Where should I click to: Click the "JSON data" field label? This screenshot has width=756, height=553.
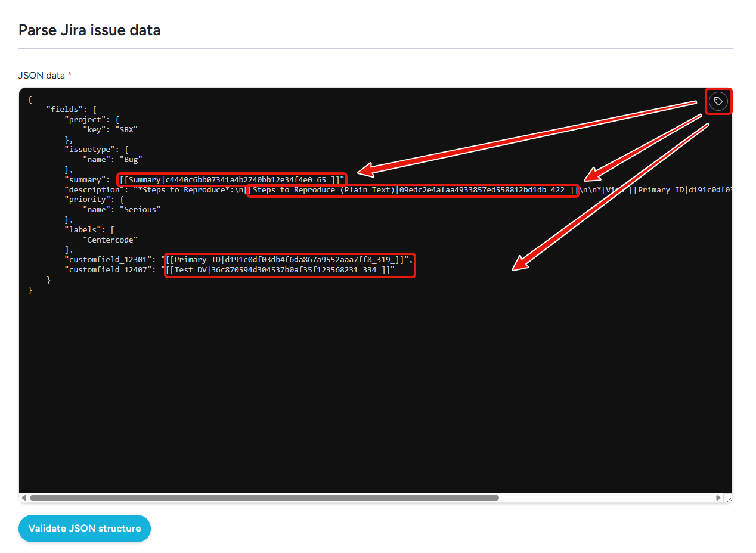[42, 75]
